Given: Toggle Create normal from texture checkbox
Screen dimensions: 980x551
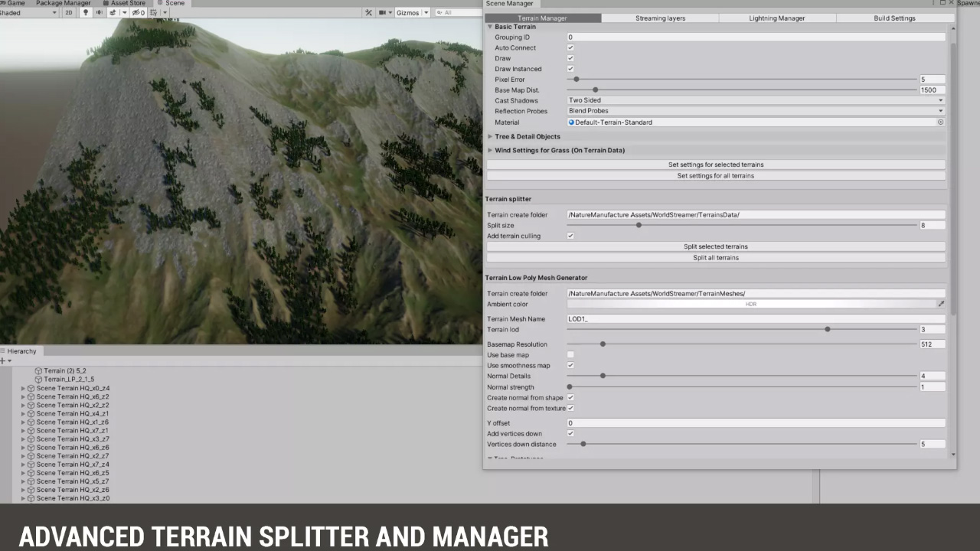Looking at the screenshot, I should point(570,408).
